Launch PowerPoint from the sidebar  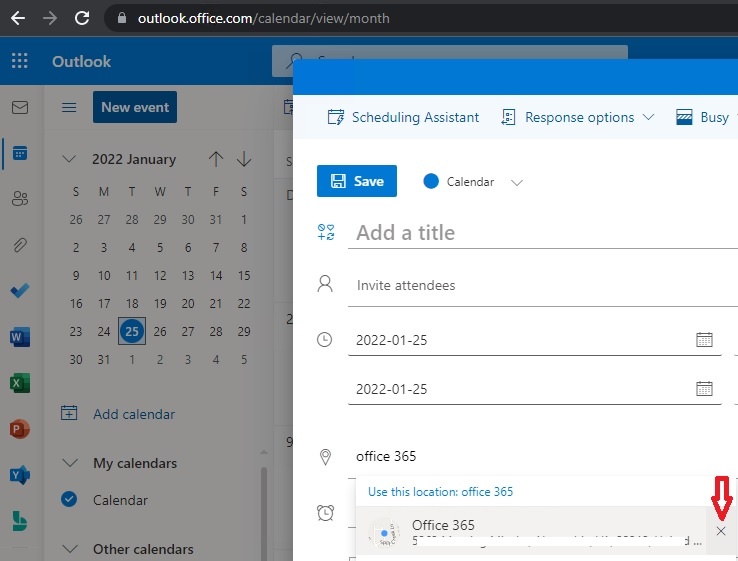click(x=20, y=429)
